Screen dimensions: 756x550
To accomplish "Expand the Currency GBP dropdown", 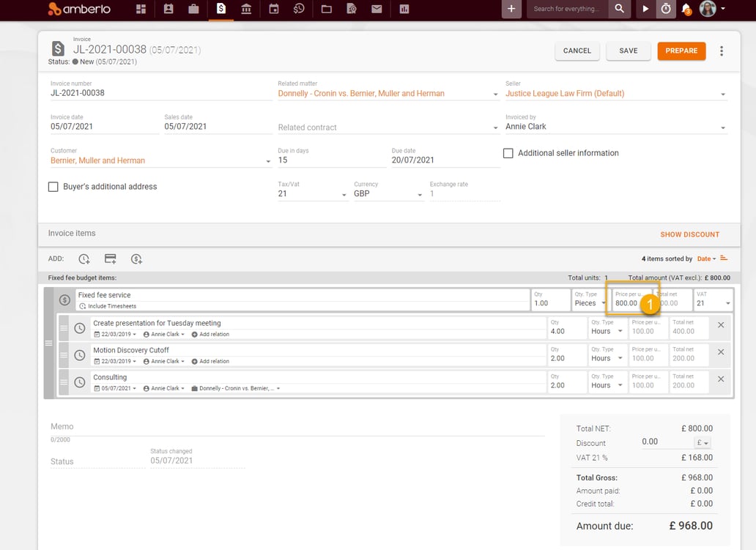I will point(388,194).
